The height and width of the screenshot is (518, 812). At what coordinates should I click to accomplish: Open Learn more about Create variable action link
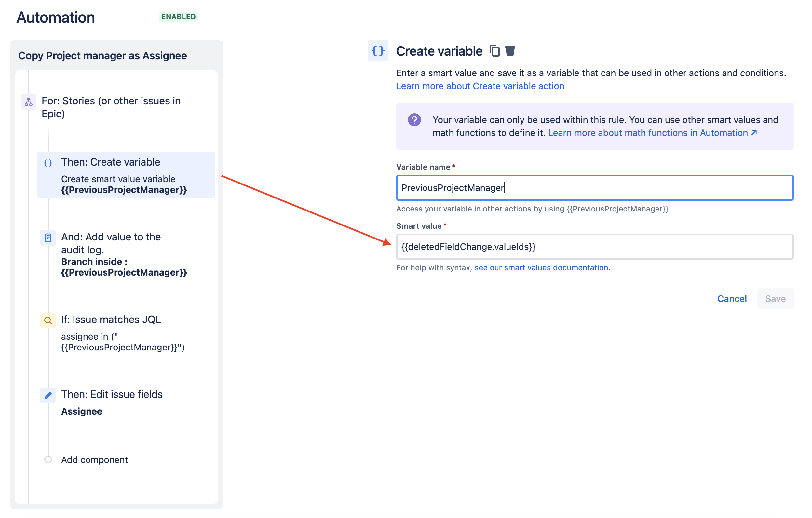click(480, 86)
